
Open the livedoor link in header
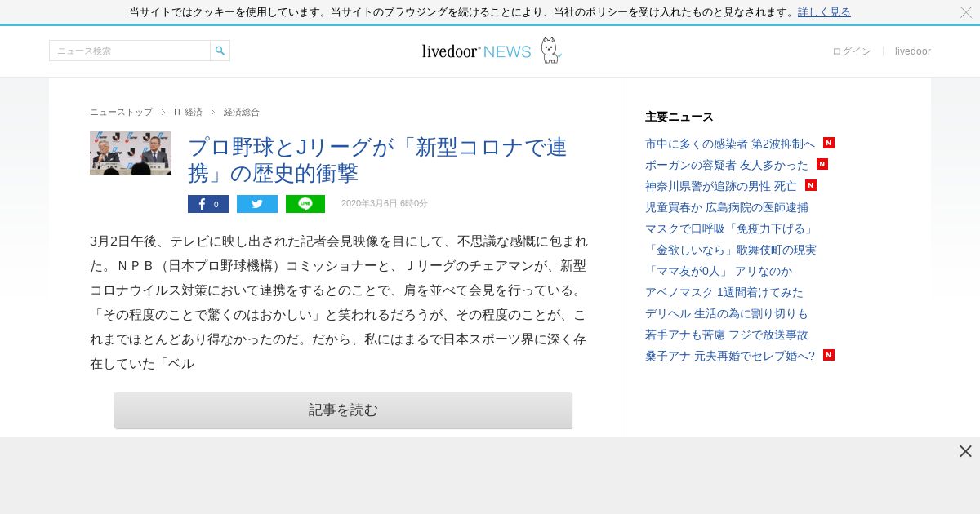(x=913, y=51)
